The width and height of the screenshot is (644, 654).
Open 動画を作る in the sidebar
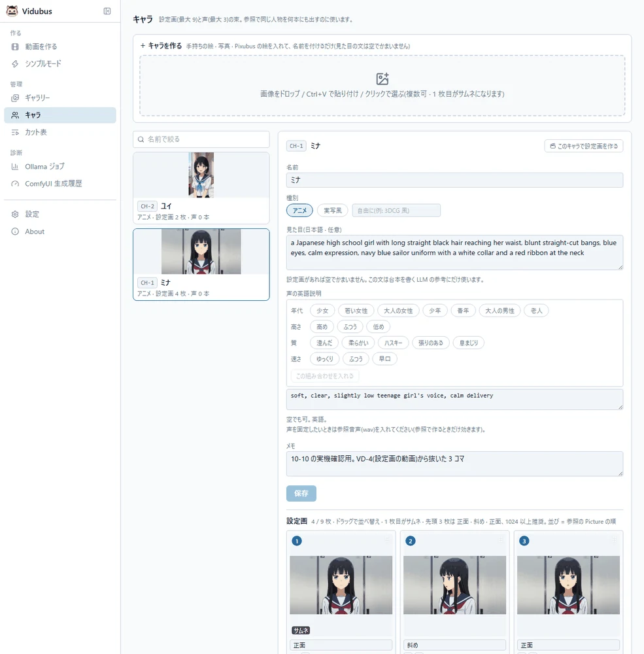60,46
